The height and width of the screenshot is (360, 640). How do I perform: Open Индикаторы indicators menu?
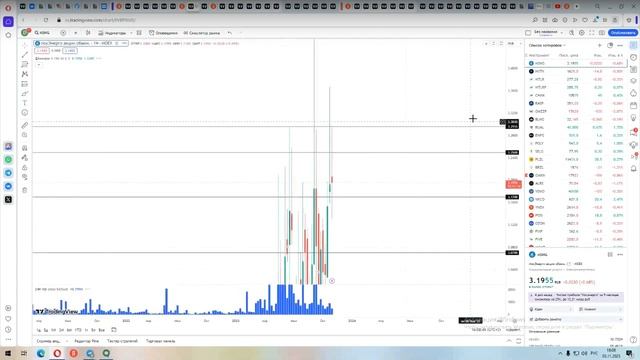click(112, 33)
